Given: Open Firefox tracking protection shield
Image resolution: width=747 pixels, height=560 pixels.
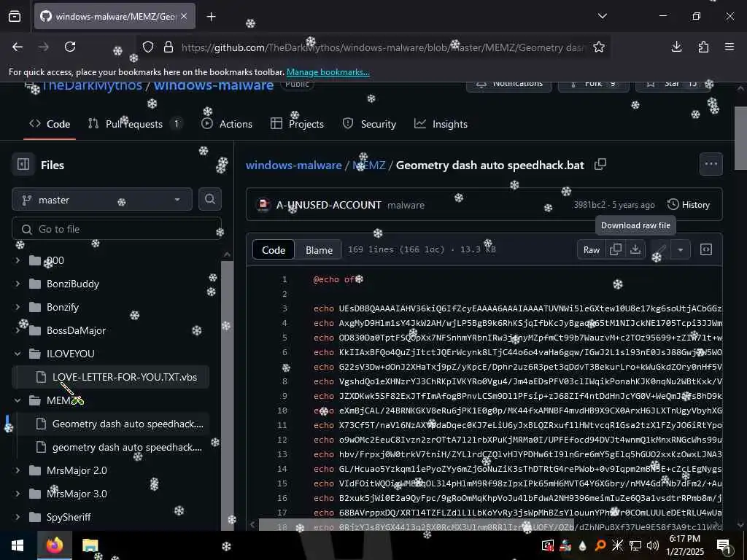Looking at the screenshot, I should coord(148,47).
